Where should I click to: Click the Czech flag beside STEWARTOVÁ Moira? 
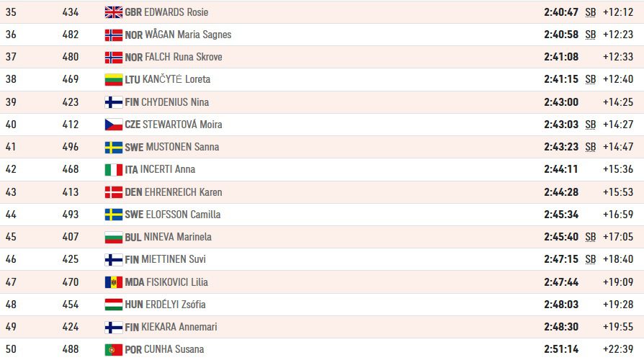pyautogui.click(x=114, y=125)
